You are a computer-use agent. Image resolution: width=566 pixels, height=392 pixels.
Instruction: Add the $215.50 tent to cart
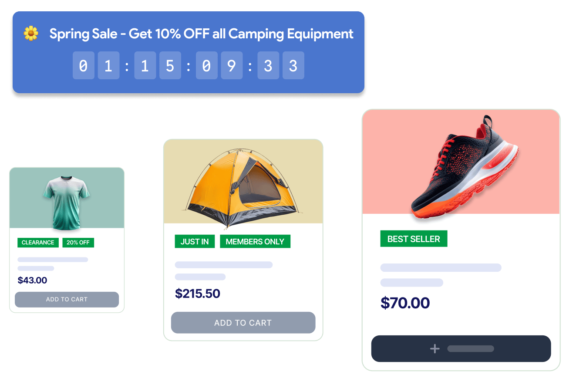point(243,323)
